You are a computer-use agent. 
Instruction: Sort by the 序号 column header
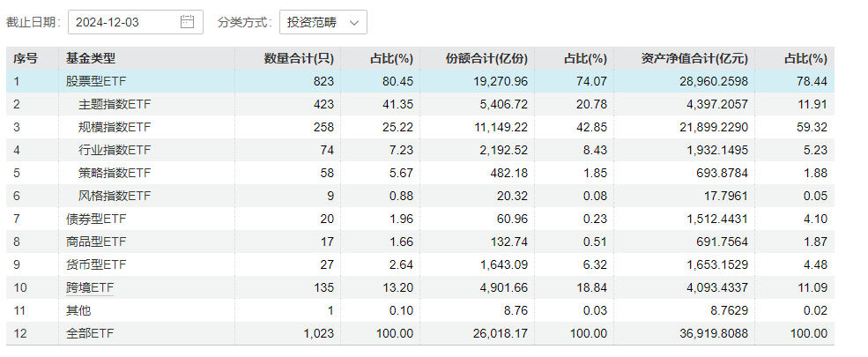coord(26,59)
